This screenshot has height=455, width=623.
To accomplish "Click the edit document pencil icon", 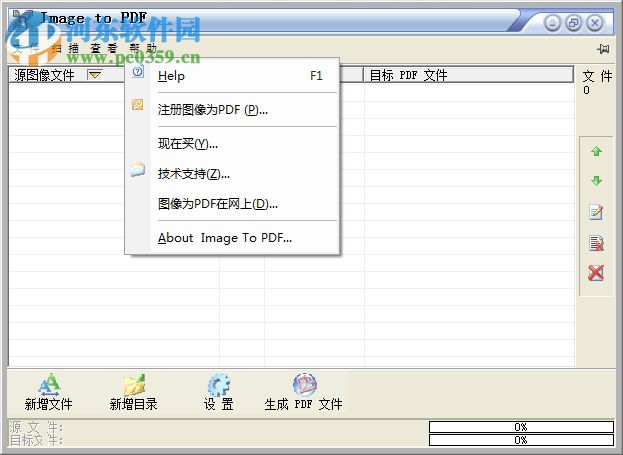I will (596, 212).
